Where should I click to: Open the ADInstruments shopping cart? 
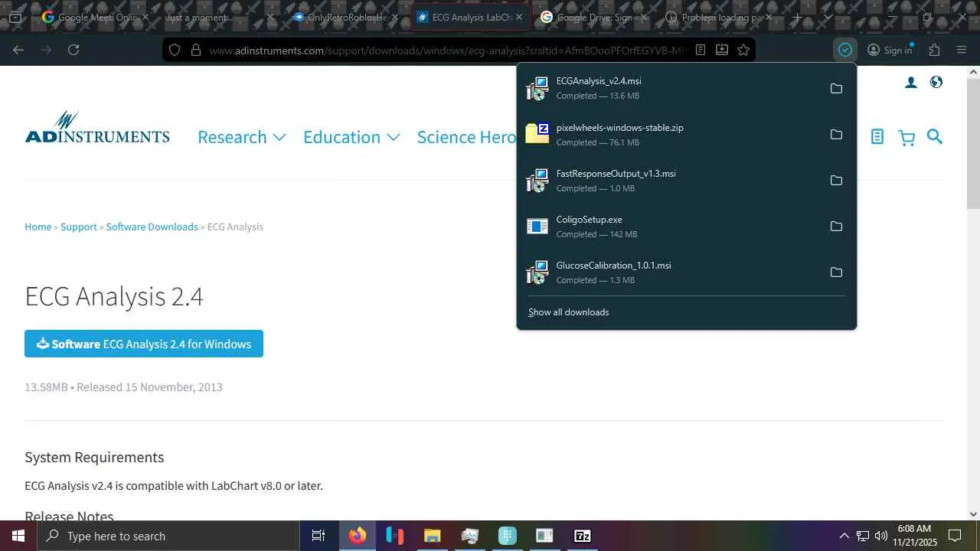tap(906, 138)
